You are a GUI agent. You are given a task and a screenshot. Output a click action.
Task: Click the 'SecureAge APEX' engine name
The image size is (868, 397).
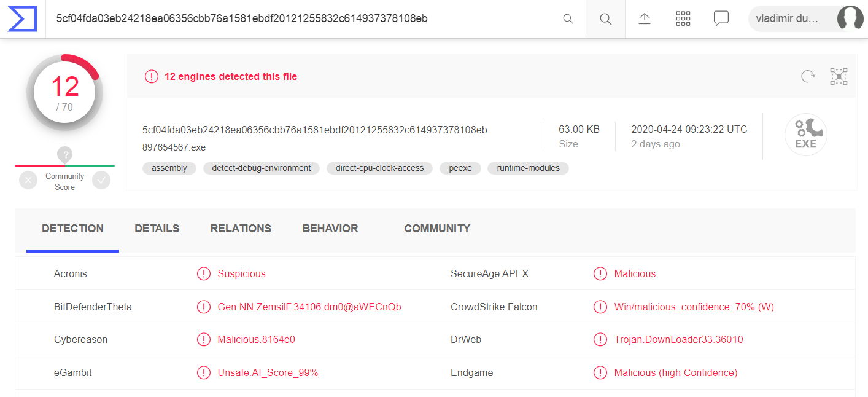pos(490,273)
